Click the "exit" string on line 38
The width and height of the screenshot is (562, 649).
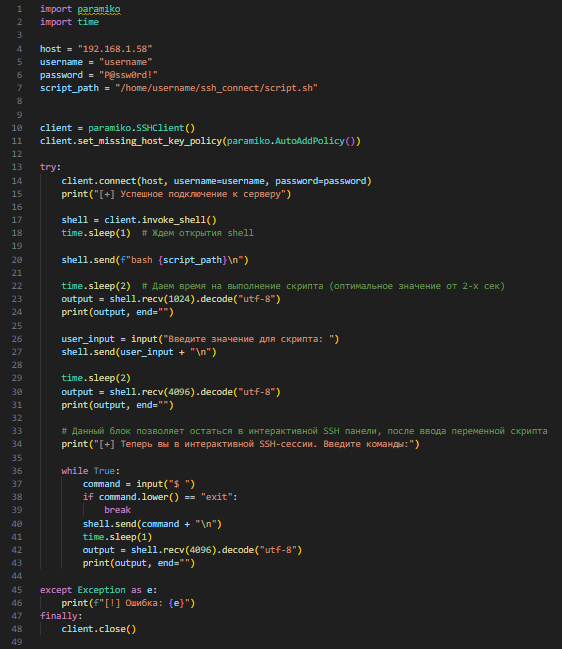216,497
